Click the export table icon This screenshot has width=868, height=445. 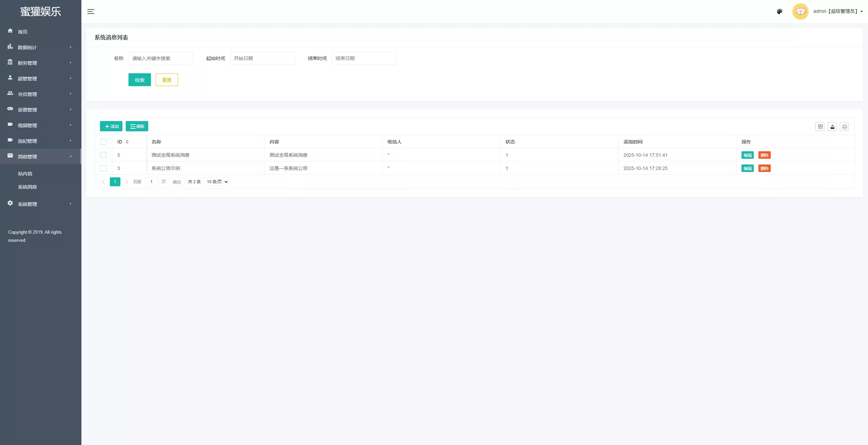pyautogui.click(x=832, y=127)
